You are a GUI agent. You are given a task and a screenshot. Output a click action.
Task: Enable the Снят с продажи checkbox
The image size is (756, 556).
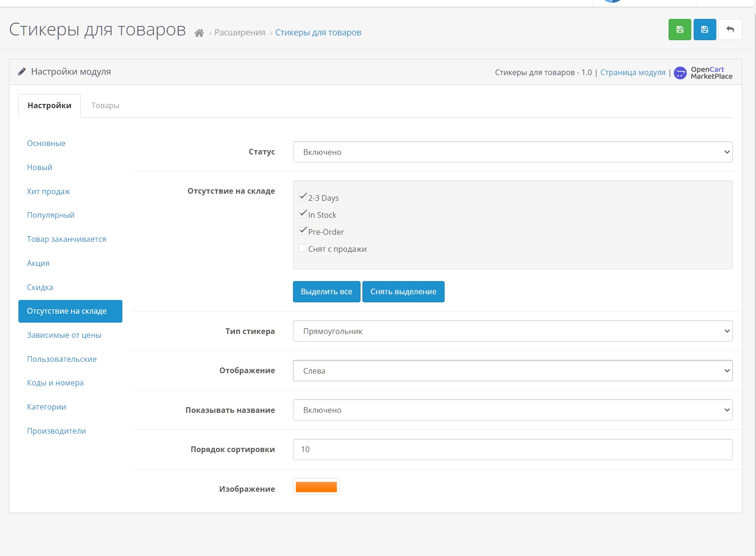click(302, 248)
